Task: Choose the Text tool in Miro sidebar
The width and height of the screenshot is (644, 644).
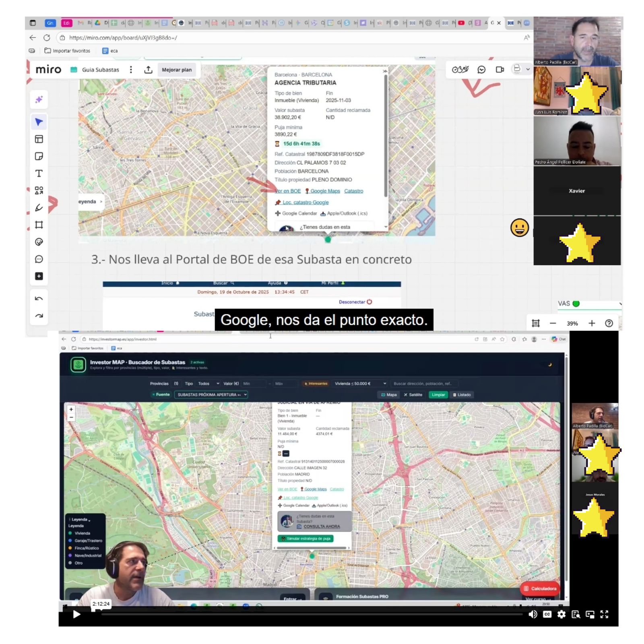Action: point(39,173)
